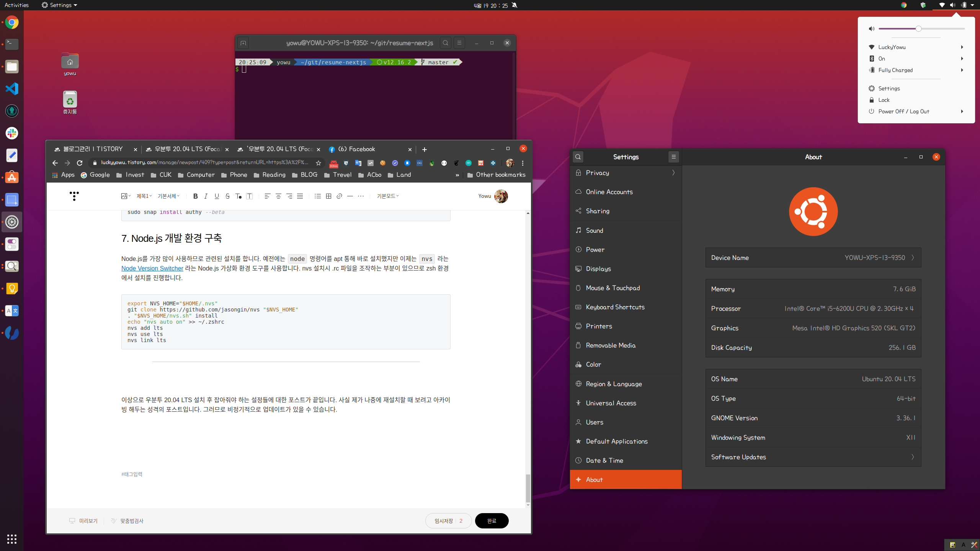Open search in the Settings window
Screen dimensions: 980x551
pos(578,157)
